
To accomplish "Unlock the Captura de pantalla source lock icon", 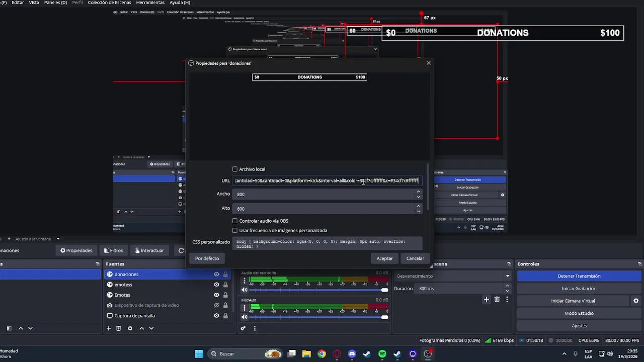I will click(x=225, y=316).
